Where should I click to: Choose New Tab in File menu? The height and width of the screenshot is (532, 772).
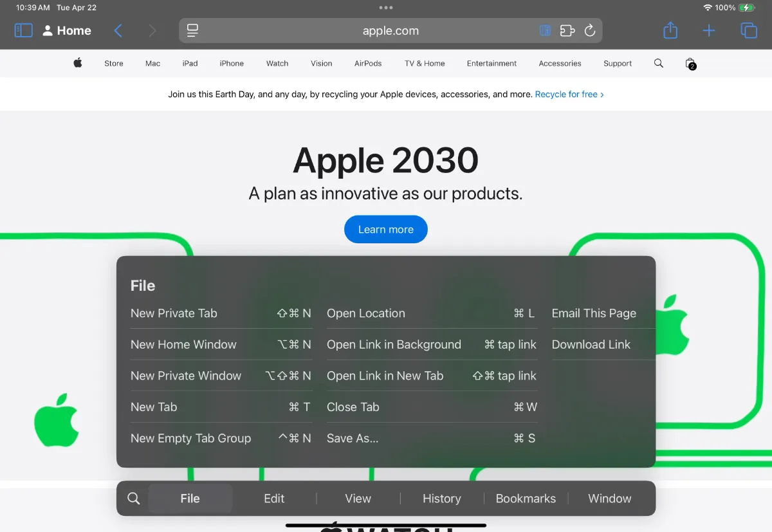221,407
